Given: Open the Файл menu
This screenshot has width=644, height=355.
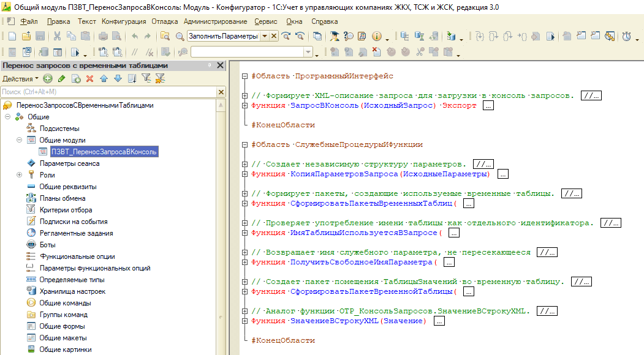Looking at the screenshot, I should (x=29, y=21).
